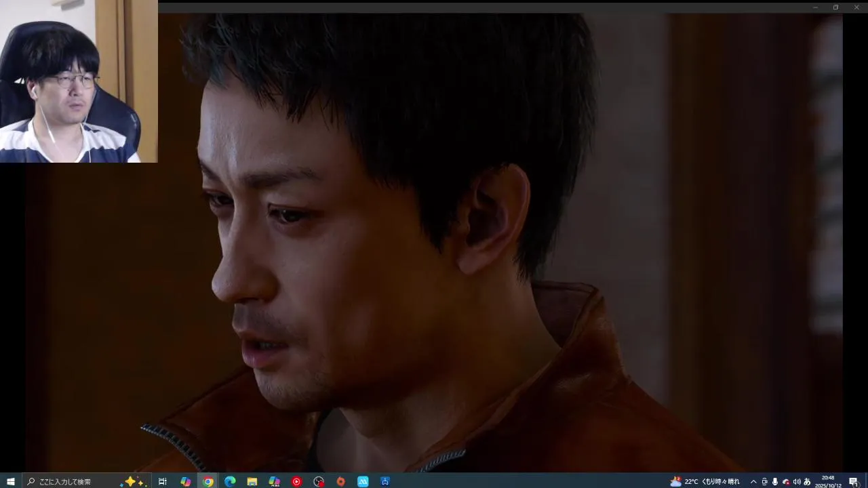Restore down the game window
The image size is (868, 488).
pyautogui.click(x=835, y=7)
